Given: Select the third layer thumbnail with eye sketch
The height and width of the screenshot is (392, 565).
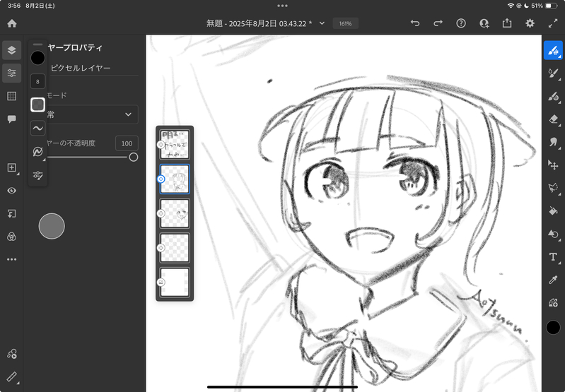Looking at the screenshot, I should [x=175, y=213].
